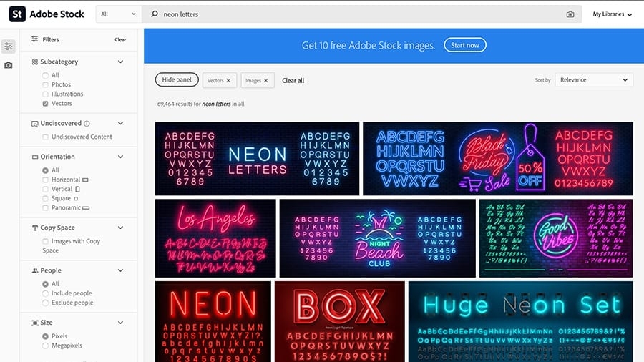
Task: Click the Undiscovered info icon
Action: click(x=87, y=124)
